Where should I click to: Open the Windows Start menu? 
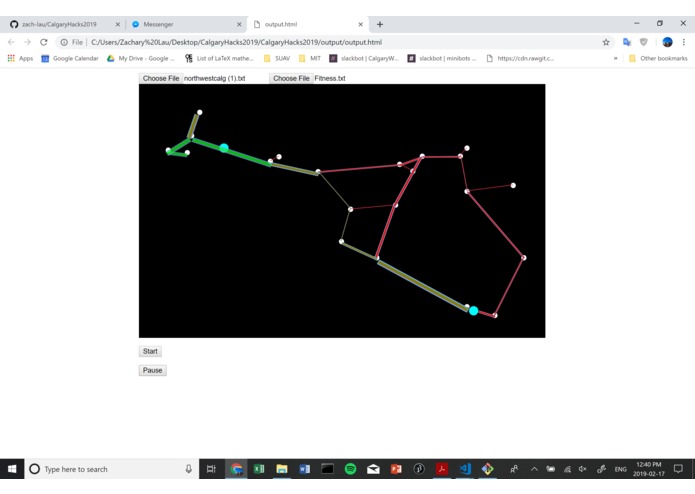click(12, 469)
